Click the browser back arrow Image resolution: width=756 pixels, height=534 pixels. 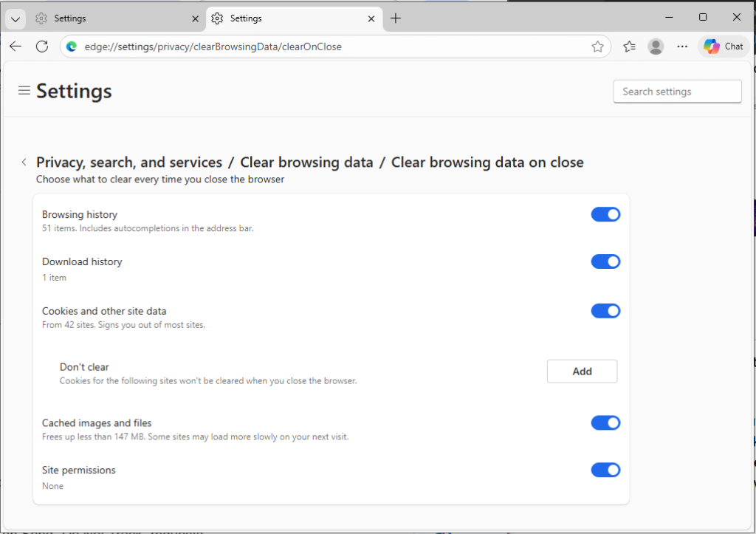point(15,46)
